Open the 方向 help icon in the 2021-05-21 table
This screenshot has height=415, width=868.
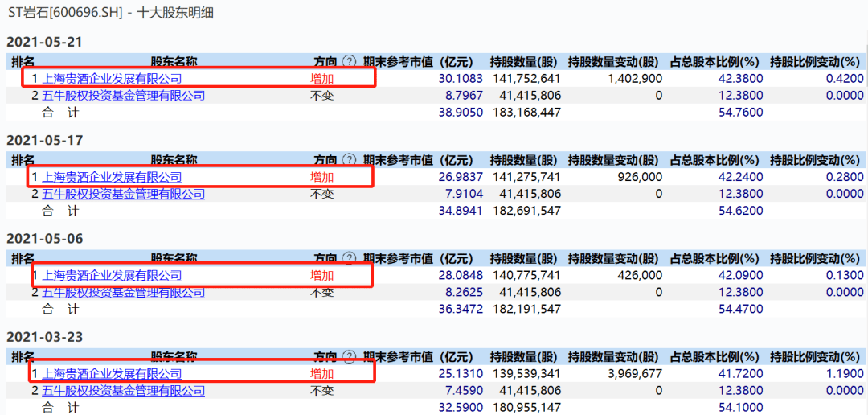point(349,61)
